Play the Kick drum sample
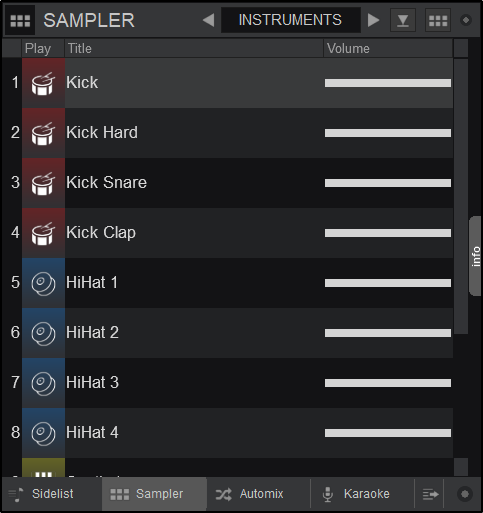Viewport: 483px width, 513px height. [43, 83]
